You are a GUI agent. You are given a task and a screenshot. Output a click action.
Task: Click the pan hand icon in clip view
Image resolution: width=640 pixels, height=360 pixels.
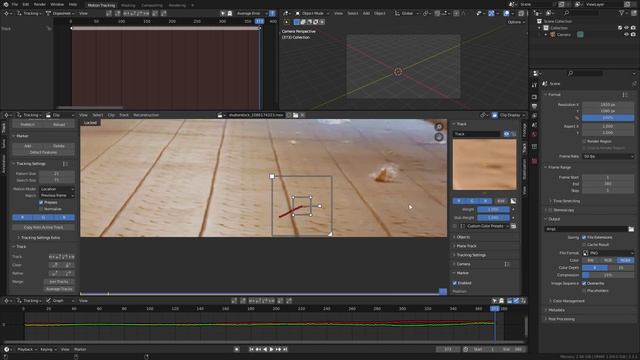pyautogui.click(x=439, y=137)
